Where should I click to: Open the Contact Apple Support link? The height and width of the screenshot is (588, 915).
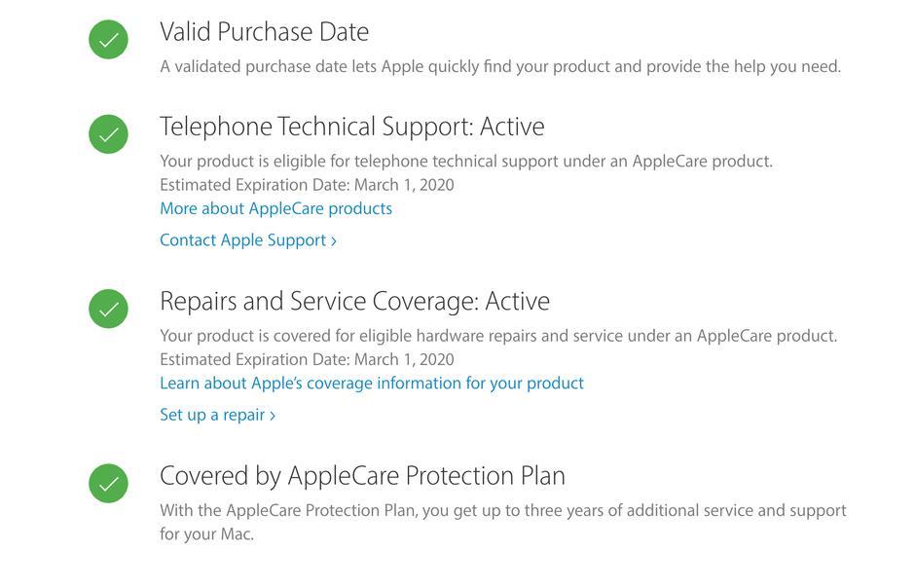point(248,240)
